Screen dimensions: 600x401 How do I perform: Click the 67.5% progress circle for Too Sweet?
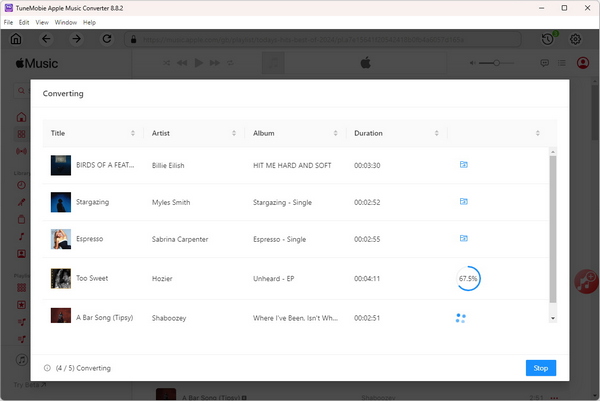click(x=468, y=278)
